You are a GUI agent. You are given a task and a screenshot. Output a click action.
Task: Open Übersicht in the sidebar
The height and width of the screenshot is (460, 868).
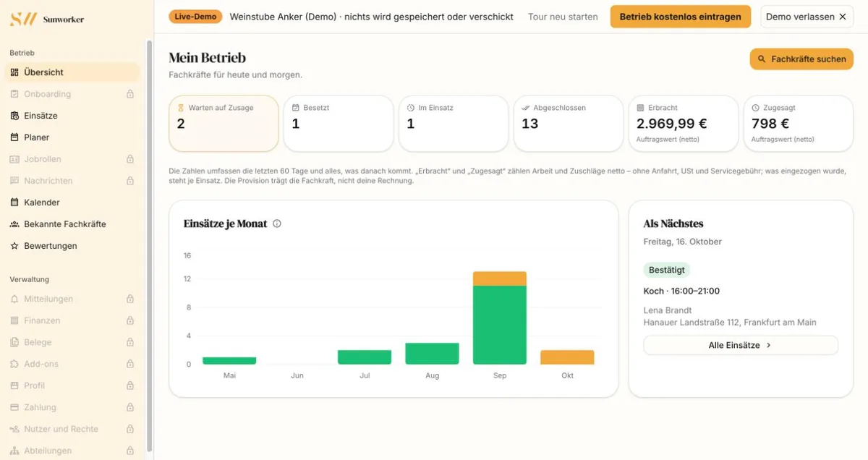[72, 72]
